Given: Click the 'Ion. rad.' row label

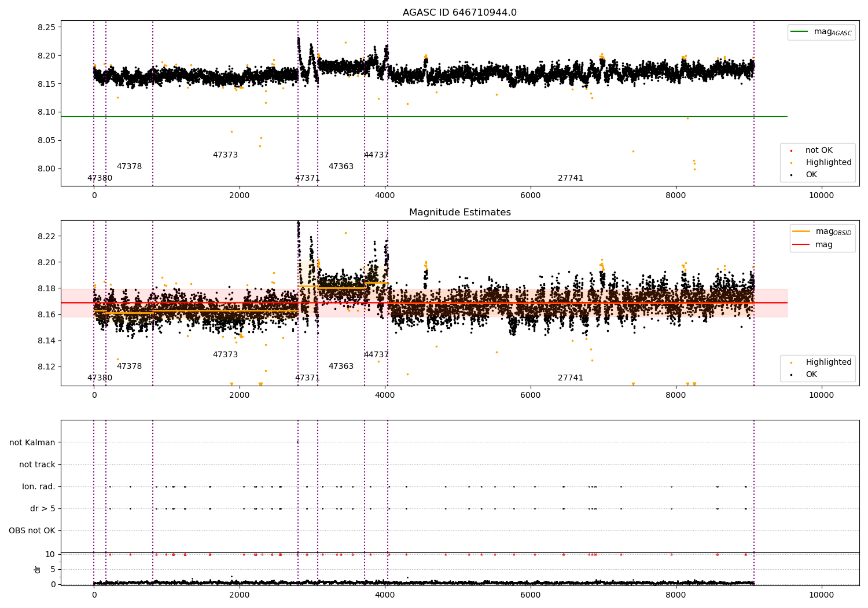Looking at the screenshot, I should pos(39,486).
